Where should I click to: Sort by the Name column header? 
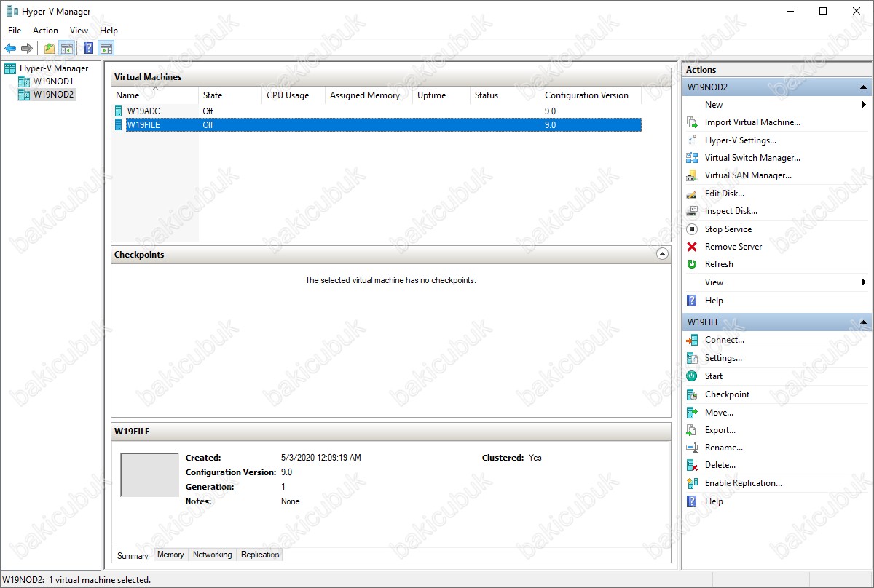click(x=155, y=95)
